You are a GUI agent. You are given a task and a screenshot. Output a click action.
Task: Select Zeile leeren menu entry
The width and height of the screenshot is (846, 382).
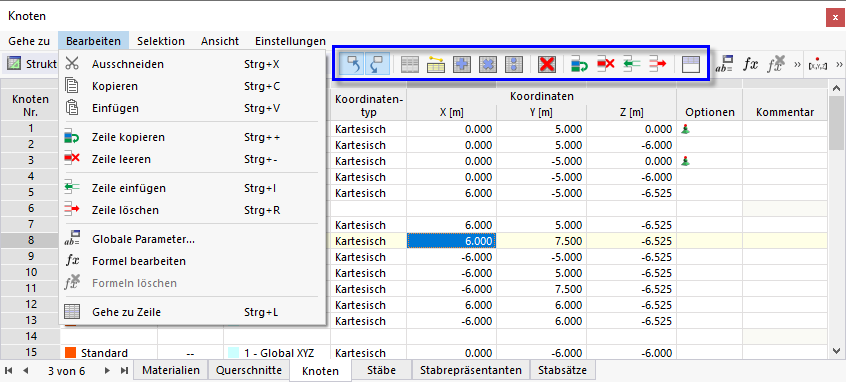[x=192, y=159]
